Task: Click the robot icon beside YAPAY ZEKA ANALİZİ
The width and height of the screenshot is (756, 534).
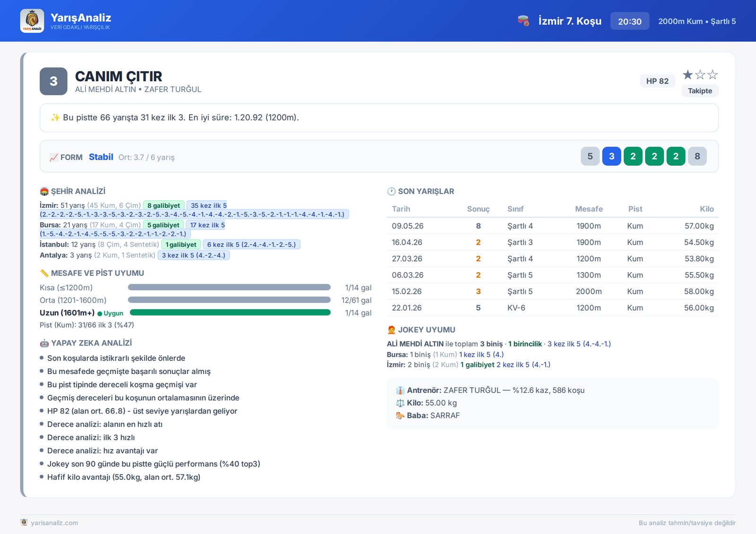Action: 44,343
